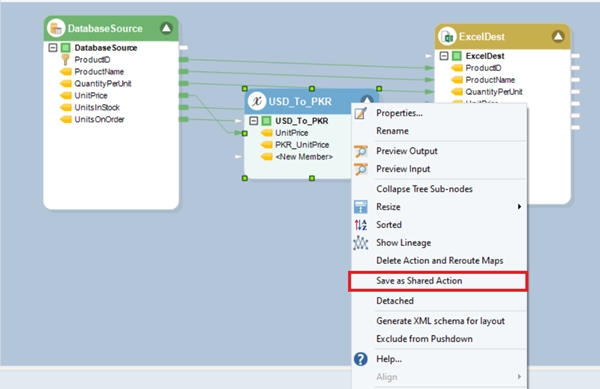The height and width of the screenshot is (389, 600).
Task: Click the Preview Output magnifier icon
Action: tap(360, 151)
